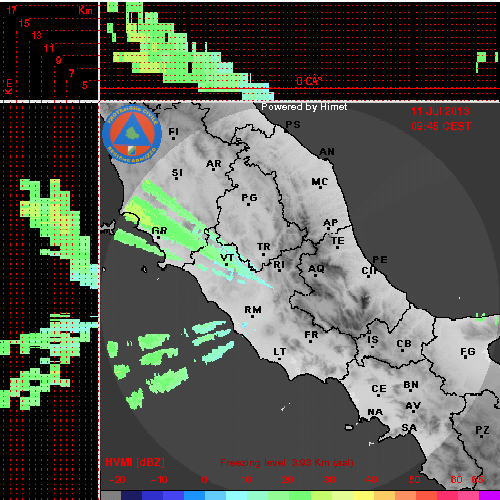This screenshot has height=500, width=500.
Task: Click the 5 km altitude label
Action: (85, 85)
